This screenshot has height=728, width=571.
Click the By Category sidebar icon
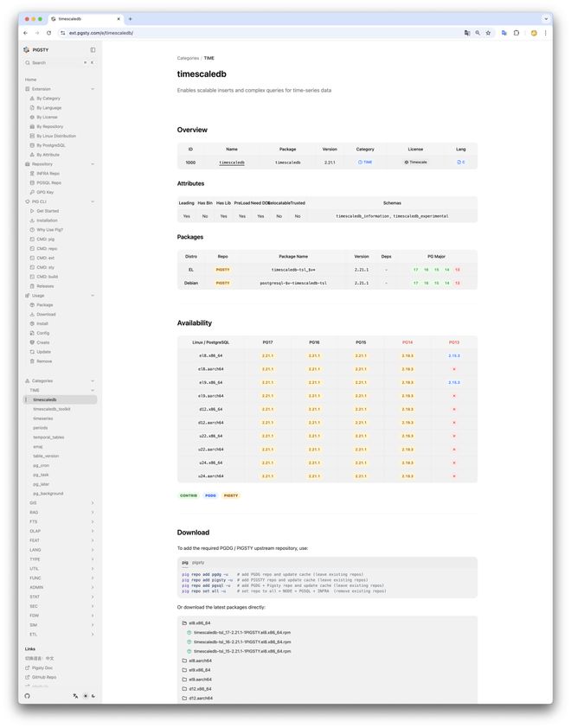click(32, 99)
